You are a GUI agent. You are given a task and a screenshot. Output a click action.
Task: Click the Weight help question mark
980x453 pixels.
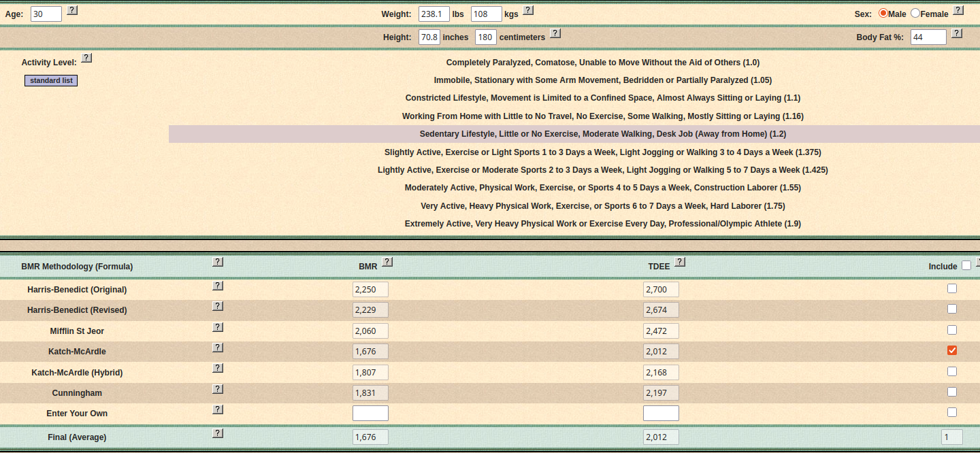click(528, 10)
